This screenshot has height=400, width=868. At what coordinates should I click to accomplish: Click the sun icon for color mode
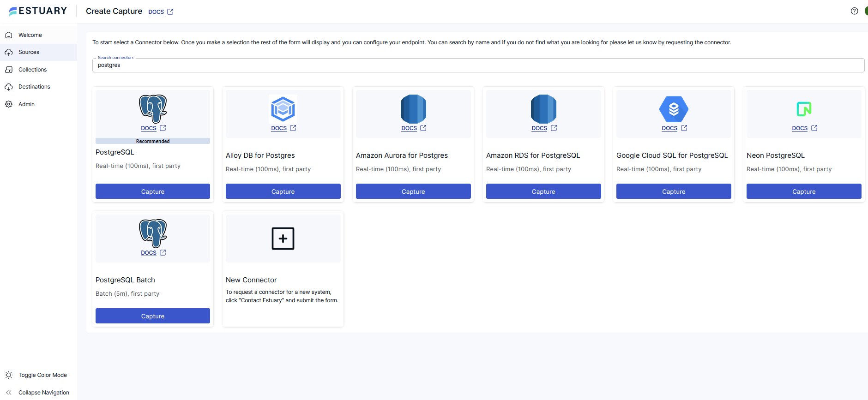(x=9, y=375)
